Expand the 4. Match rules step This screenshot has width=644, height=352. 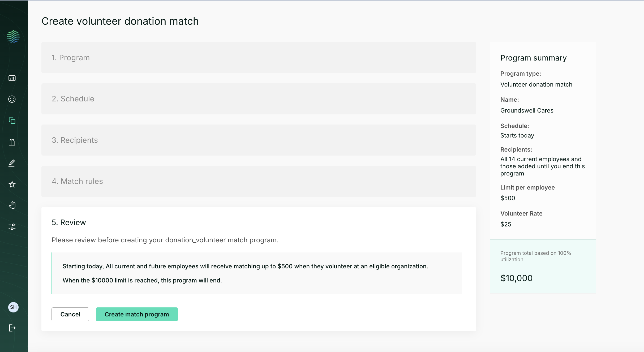click(x=259, y=181)
